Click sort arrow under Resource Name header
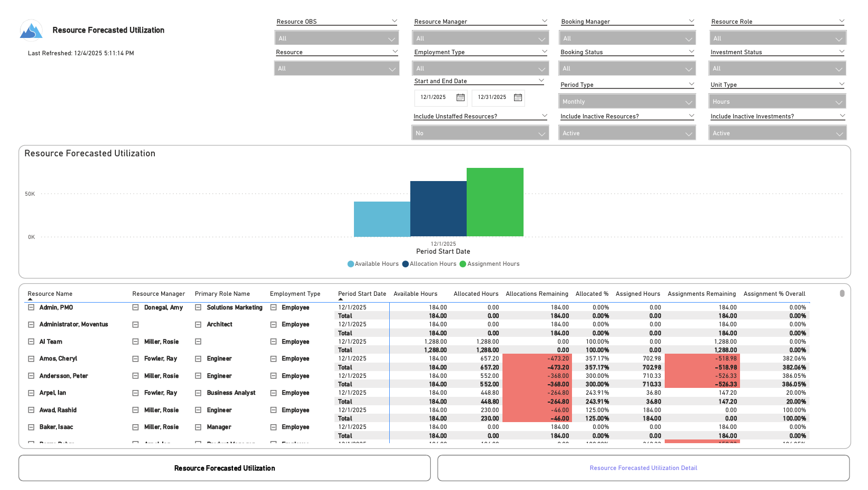The height and width of the screenshot is (490, 868). pos(31,299)
